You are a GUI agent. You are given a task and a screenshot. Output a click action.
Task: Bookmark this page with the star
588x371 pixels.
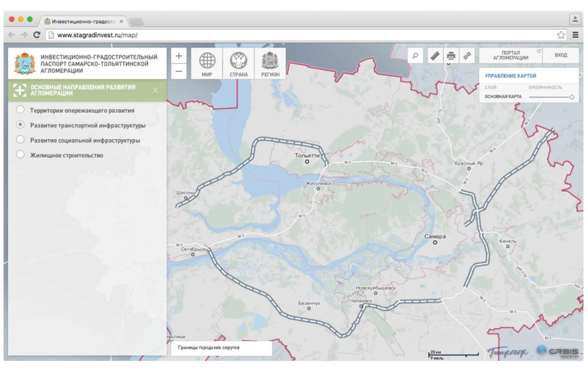[x=561, y=35]
